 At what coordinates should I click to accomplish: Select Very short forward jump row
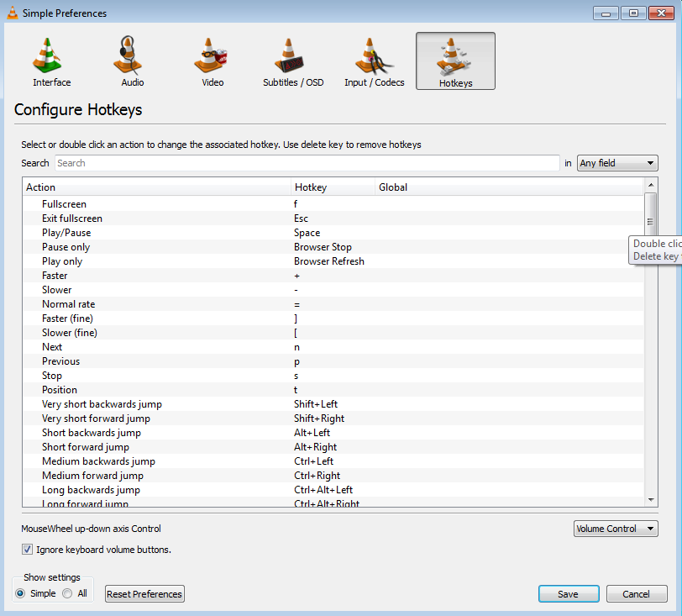[333, 419]
